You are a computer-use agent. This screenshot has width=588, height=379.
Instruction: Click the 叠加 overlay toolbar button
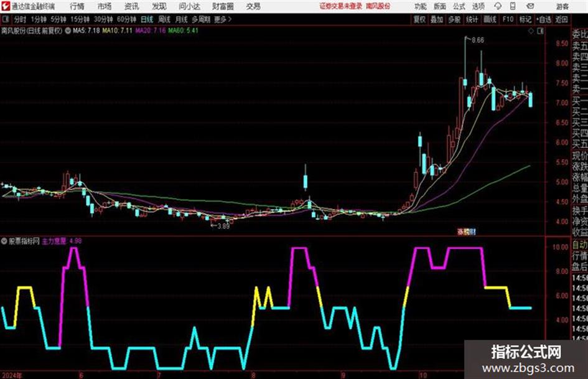coord(437,19)
